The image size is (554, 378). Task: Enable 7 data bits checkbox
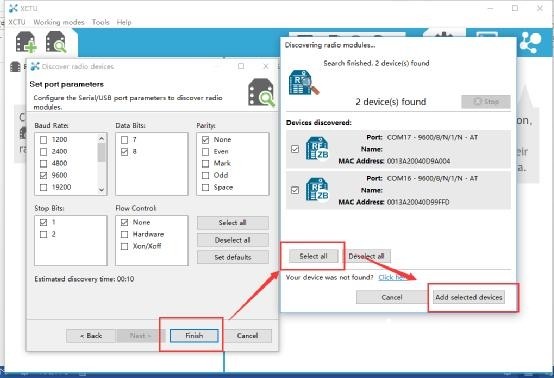pos(124,140)
